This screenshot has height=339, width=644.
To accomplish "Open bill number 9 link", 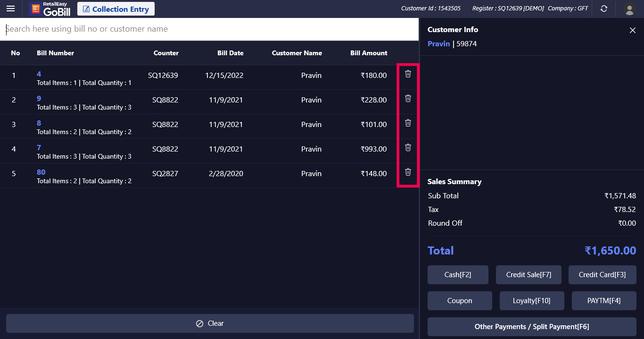I will click(39, 98).
